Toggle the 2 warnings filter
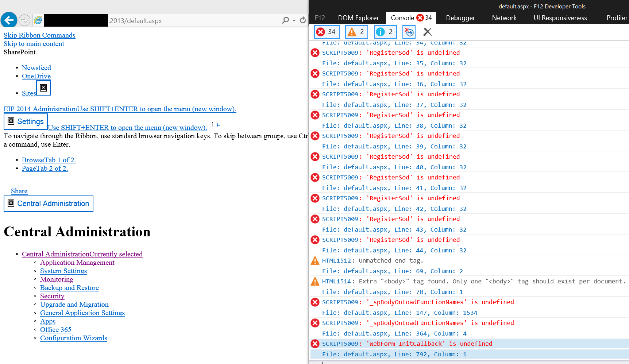This screenshot has width=629, height=364. [356, 32]
